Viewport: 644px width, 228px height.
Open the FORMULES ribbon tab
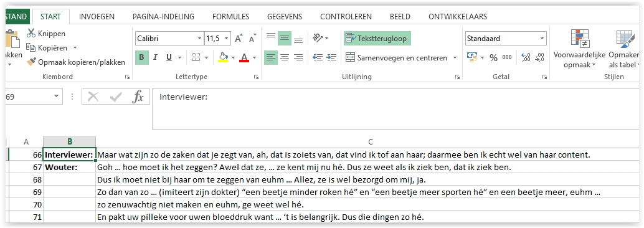coord(231,17)
